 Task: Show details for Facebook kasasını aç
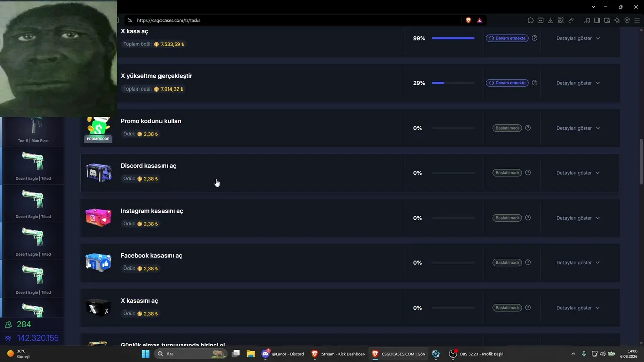click(x=578, y=263)
